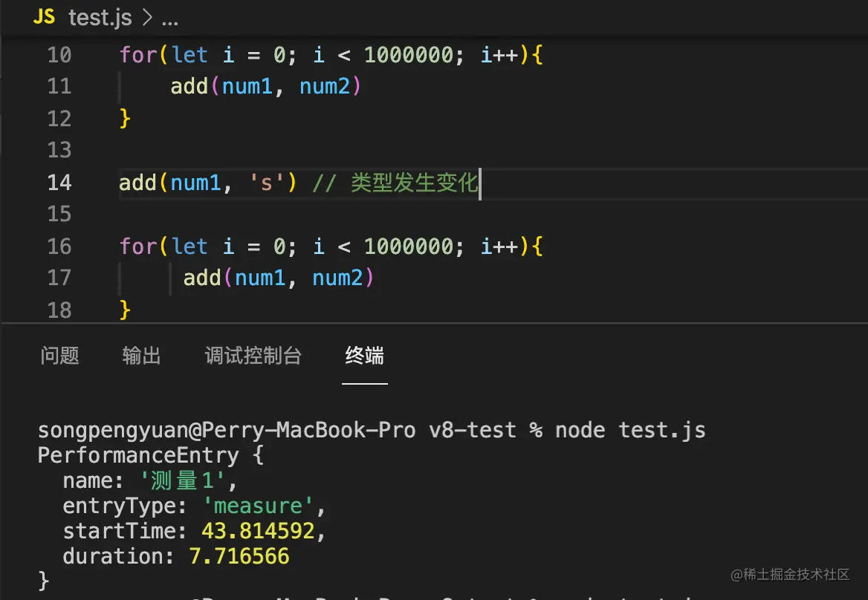
Task: Click duration value 7.716566
Action: click(x=239, y=555)
